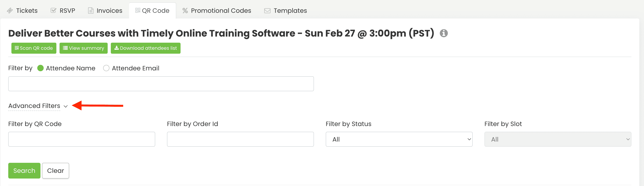This screenshot has width=644, height=186.
Task: Go to Promotional Codes tab
Action: (217, 10)
